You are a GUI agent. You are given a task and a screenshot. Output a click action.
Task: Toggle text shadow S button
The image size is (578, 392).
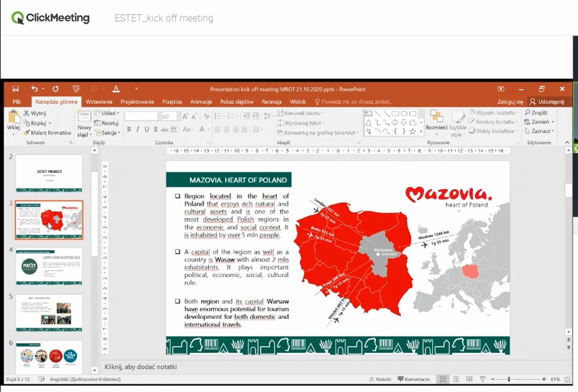click(x=156, y=129)
